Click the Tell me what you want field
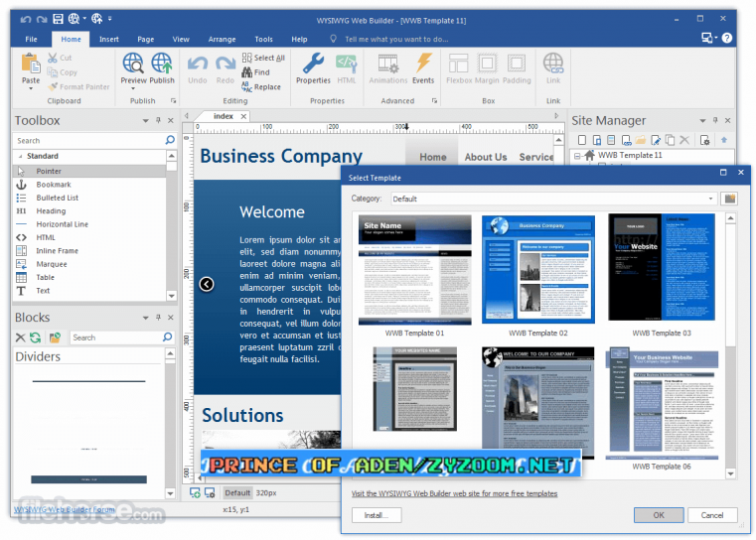 396,40
